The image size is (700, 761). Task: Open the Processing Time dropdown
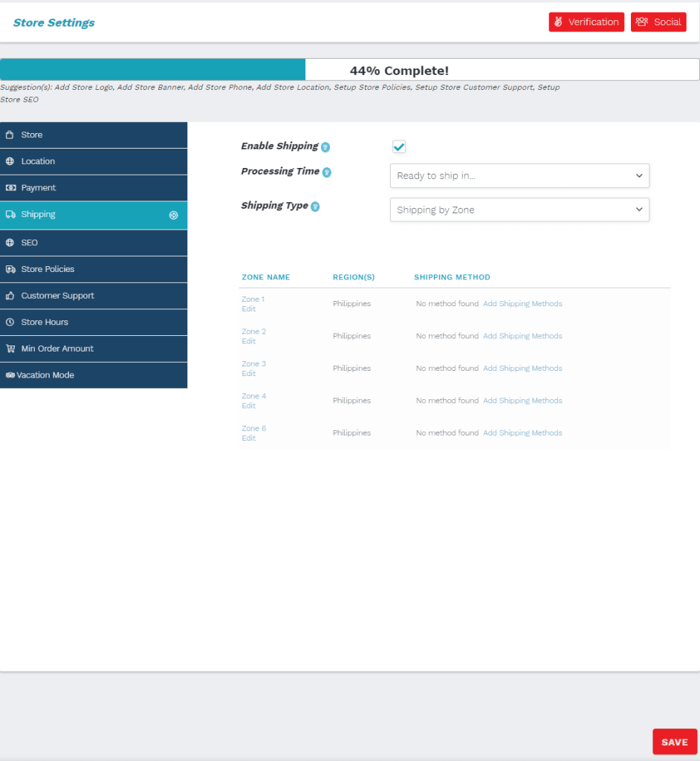pos(519,176)
